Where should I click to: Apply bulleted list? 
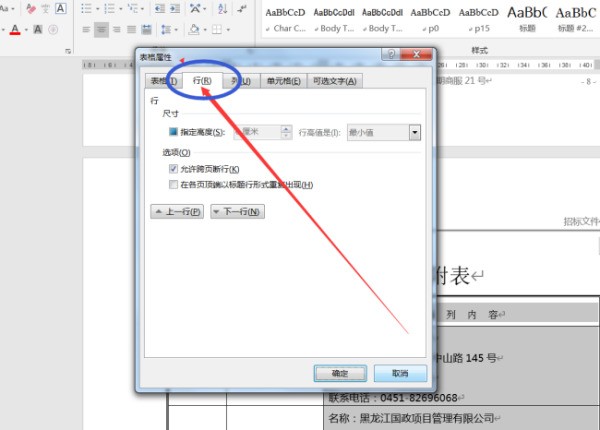tap(86, 8)
